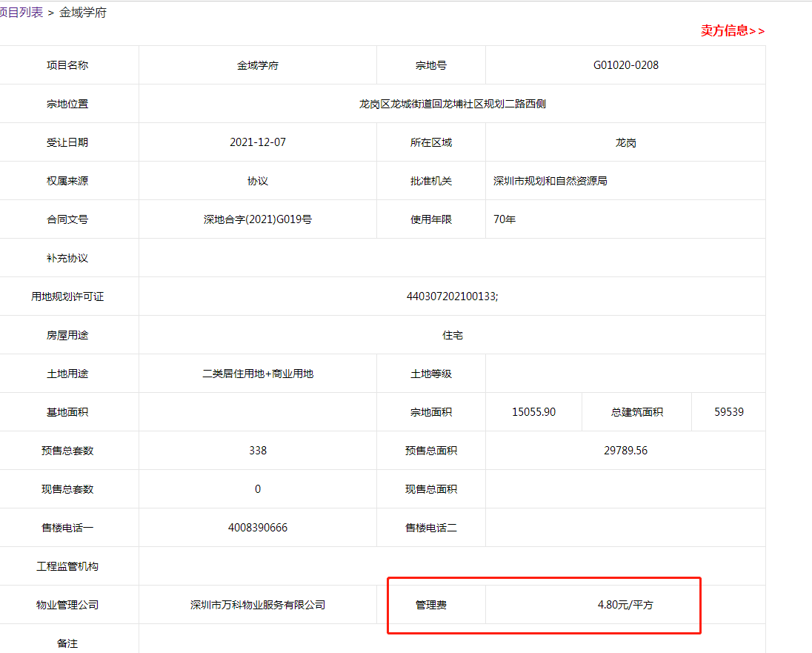Click the 住宅 housing use value
The width and height of the screenshot is (812, 653).
point(452,335)
